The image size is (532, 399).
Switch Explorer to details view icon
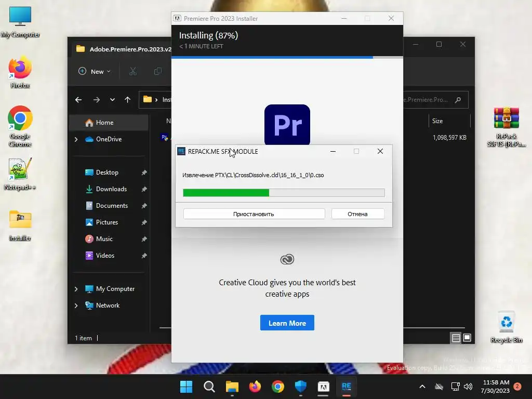(456, 338)
